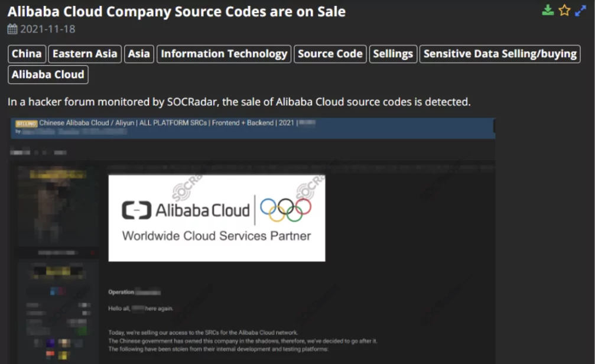Open Alibaba Cloud Olympic partner logo image
This screenshot has height=364, width=595.
(x=217, y=218)
